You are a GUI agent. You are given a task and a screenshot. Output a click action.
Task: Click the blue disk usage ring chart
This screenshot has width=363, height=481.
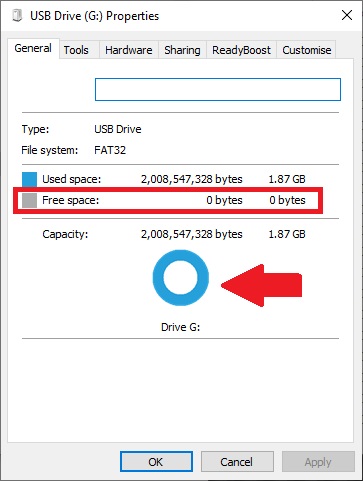[x=181, y=278]
